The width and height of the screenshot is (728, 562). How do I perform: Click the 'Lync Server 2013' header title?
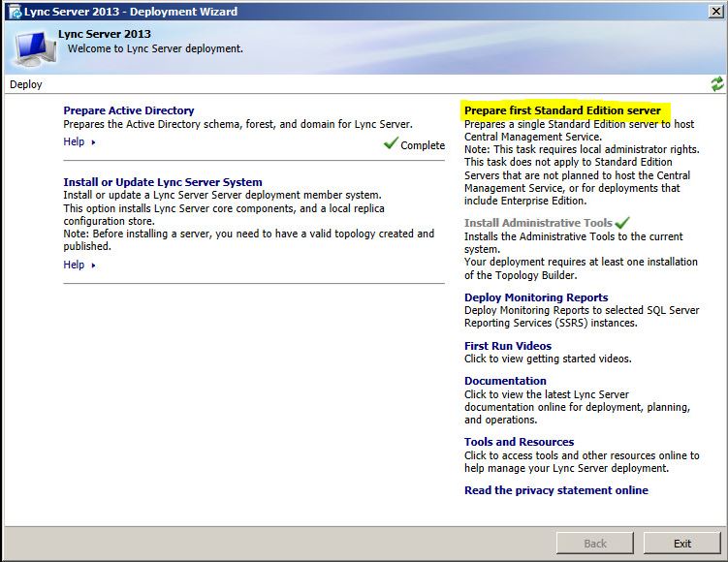point(105,34)
